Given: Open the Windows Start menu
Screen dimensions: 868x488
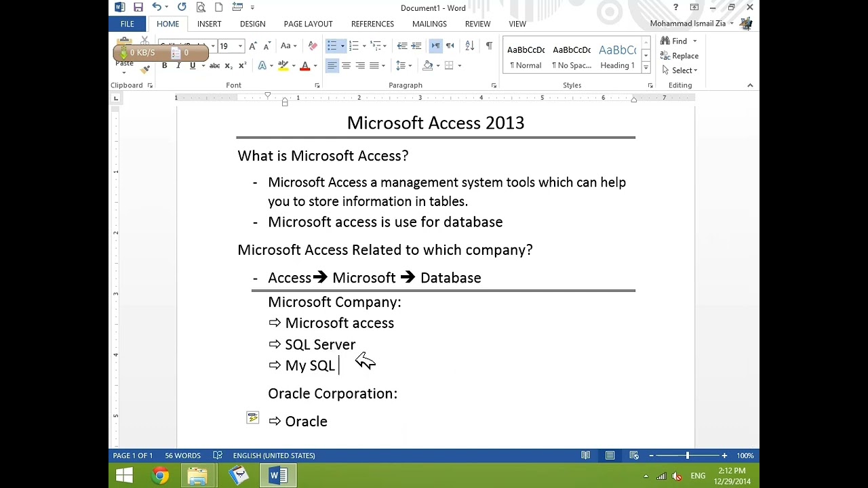Looking at the screenshot, I should point(125,476).
